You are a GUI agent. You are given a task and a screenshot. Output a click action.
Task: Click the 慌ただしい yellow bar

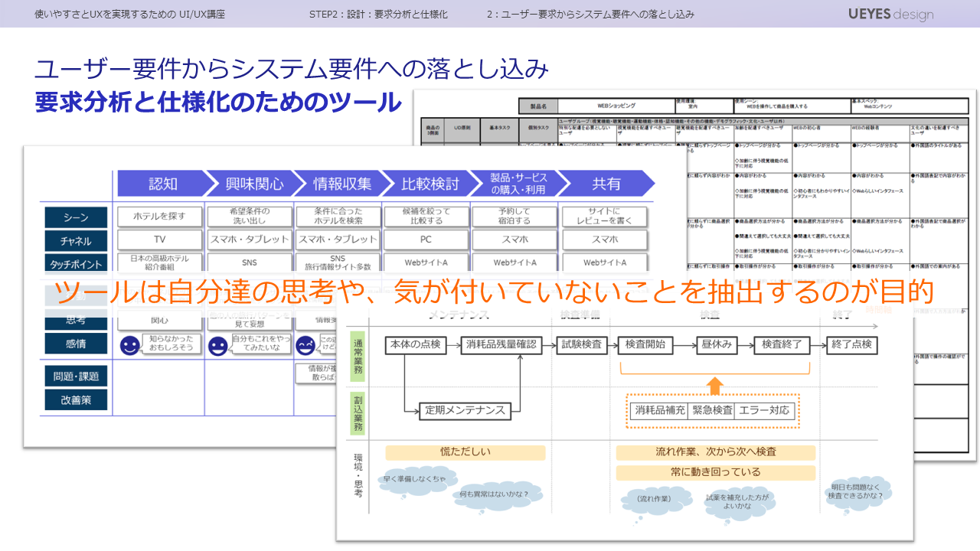(x=465, y=452)
